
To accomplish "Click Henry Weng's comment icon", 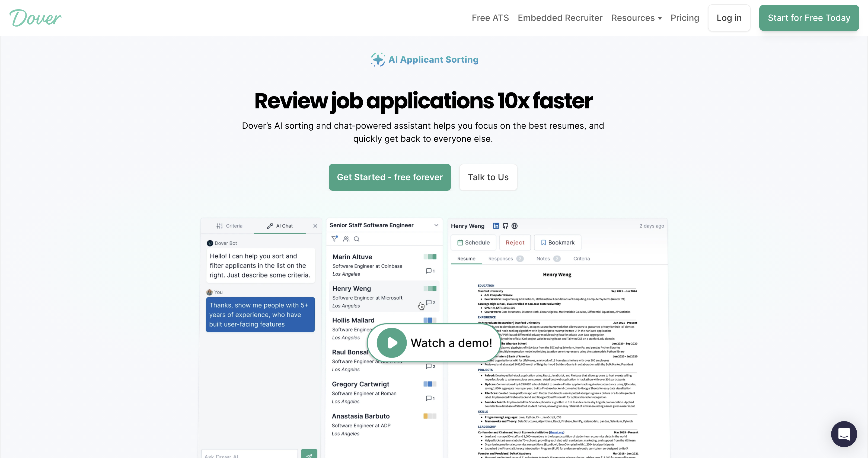I will 429,302.
